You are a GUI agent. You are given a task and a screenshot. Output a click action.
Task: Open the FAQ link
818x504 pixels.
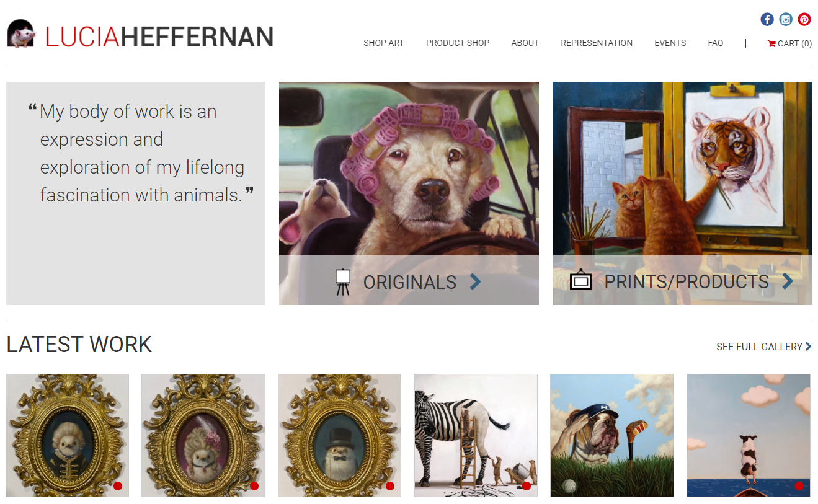tap(715, 43)
